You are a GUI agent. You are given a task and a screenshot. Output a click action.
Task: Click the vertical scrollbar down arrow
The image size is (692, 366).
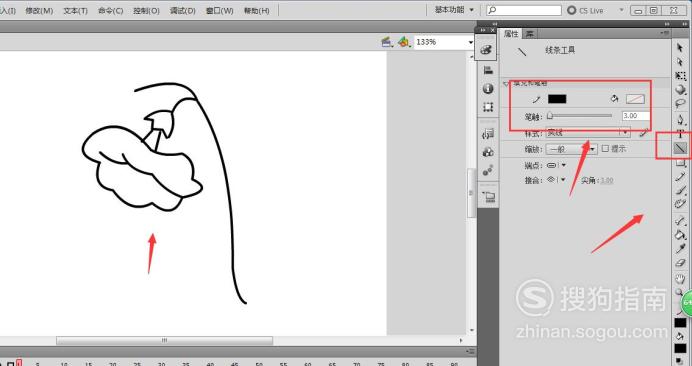click(x=472, y=330)
